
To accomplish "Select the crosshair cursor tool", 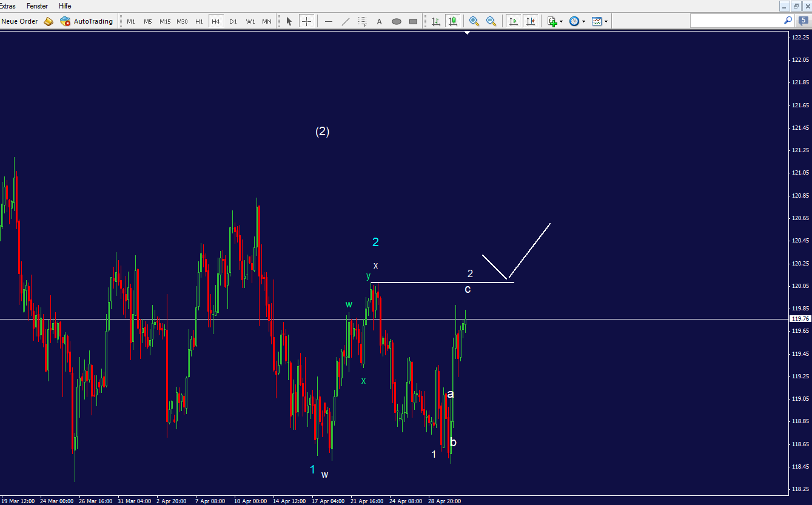I will coord(306,21).
